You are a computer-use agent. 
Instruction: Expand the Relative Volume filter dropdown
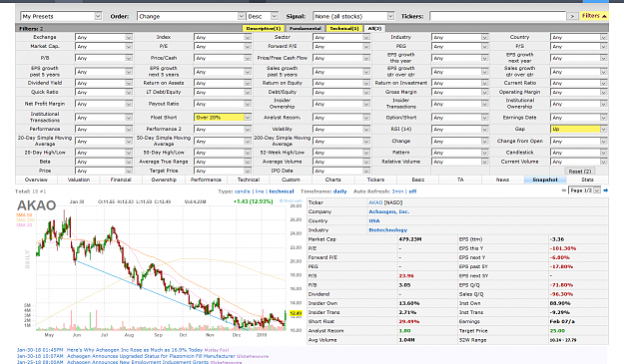[459, 162]
